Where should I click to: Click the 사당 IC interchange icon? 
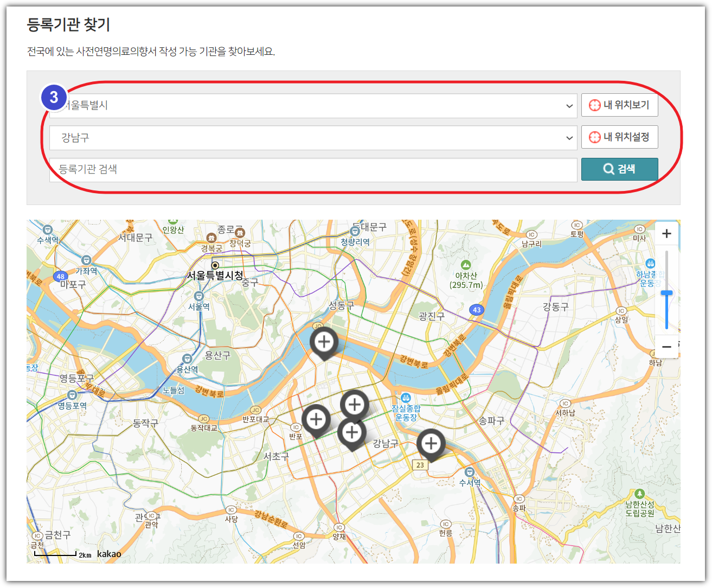[x=231, y=510]
